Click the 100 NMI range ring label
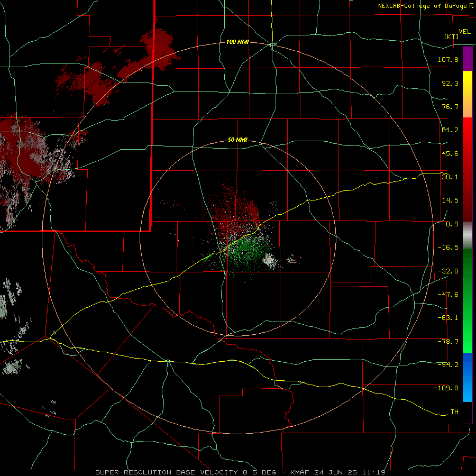 coord(237,42)
